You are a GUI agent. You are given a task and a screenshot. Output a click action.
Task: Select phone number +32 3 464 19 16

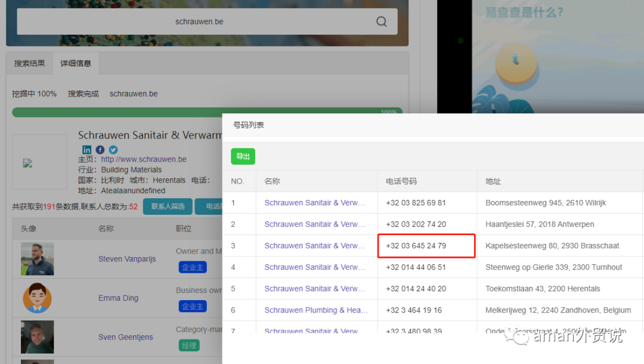(x=414, y=310)
